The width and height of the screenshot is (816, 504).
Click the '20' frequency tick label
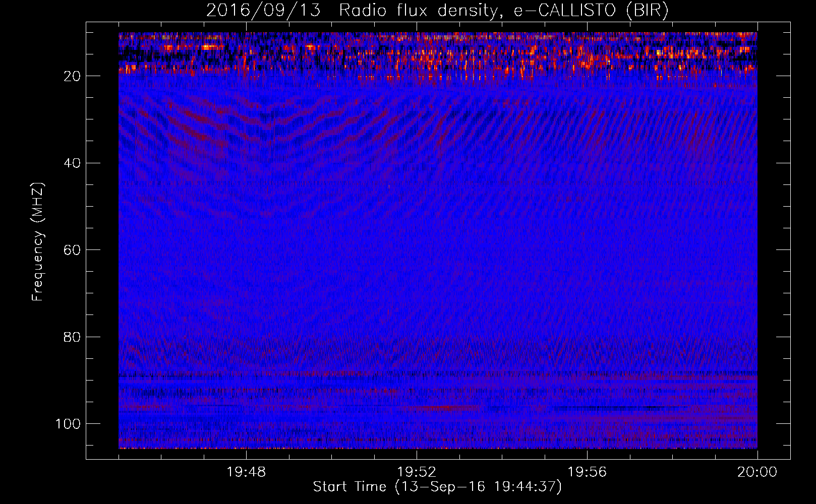pyautogui.click(x=73, y=76)
